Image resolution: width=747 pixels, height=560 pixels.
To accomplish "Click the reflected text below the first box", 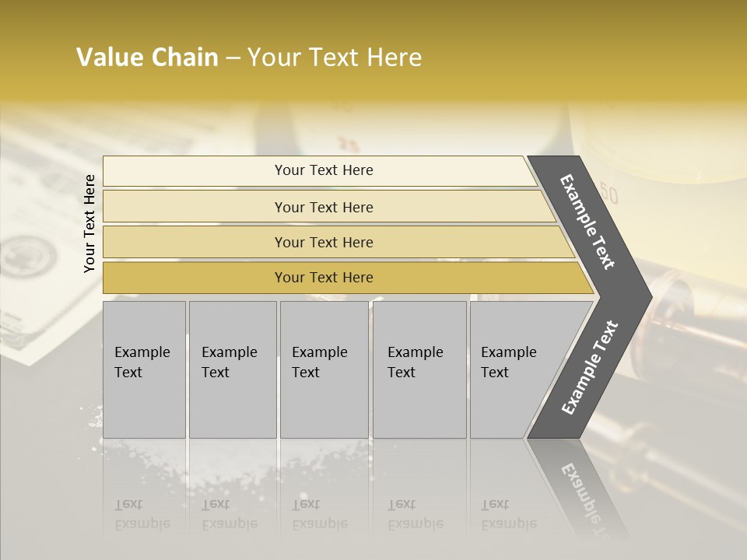I will point(142,514).
